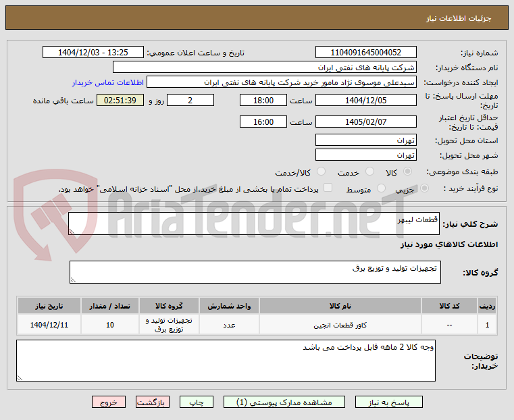Click the کاور قطعات انجین item cell

(x=340, y=325)
